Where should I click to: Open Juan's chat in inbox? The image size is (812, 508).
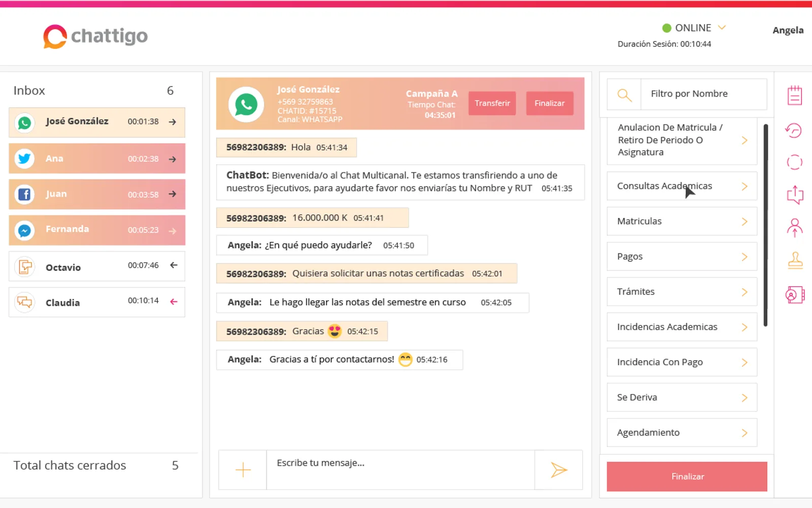pyautogui.click(x=97, y=194)
